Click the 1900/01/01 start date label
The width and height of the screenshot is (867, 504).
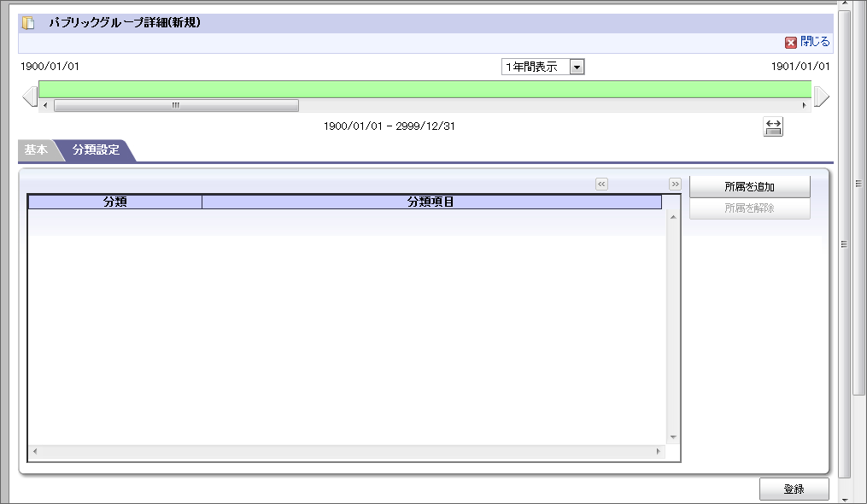[50, 67]
